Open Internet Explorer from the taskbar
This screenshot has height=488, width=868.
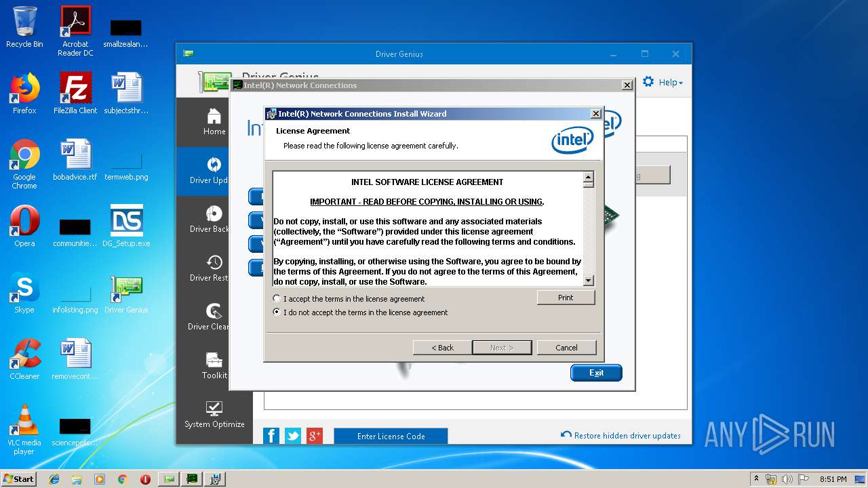54,479
